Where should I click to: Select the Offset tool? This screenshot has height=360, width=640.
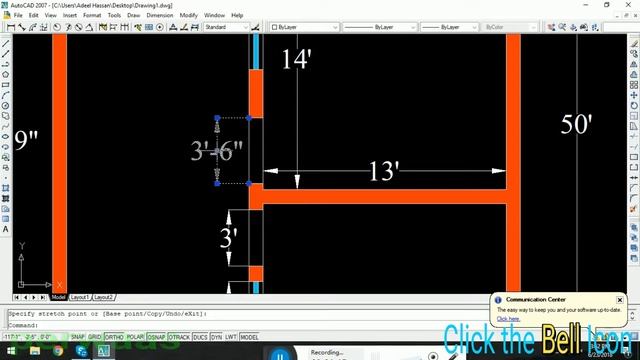click(x=634, y=75)
